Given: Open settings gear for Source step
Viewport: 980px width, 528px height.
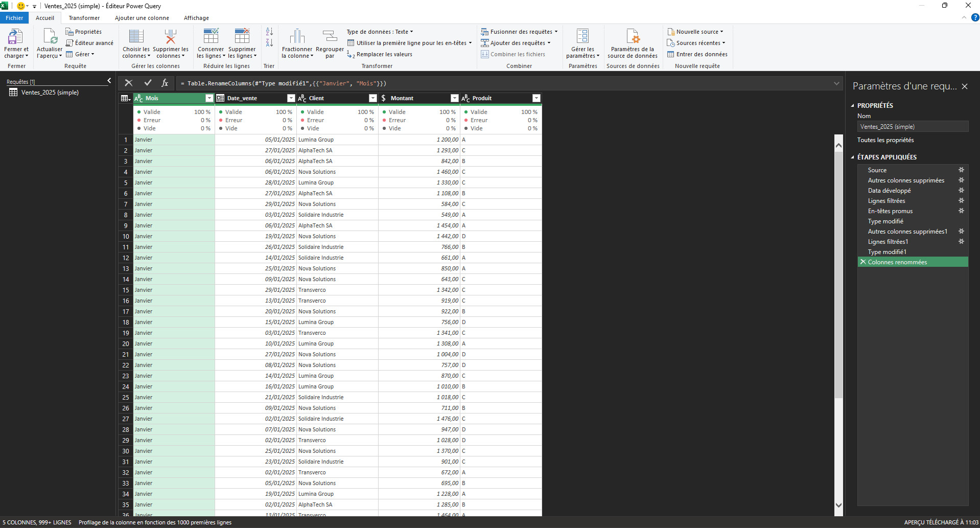Looking at the screenshot, I should pyautogui.click(x=961, y=170).
